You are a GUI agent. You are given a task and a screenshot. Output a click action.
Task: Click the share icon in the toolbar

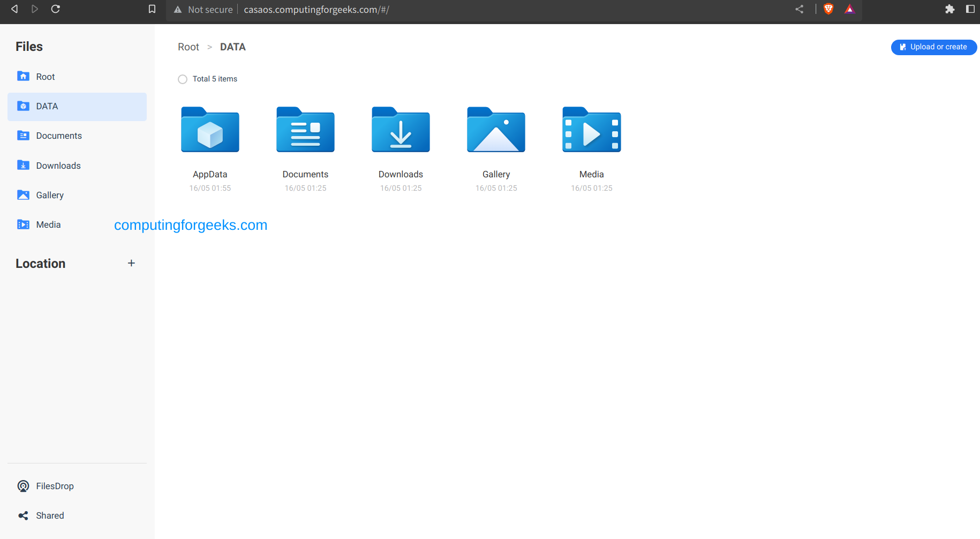click(799, 9)
